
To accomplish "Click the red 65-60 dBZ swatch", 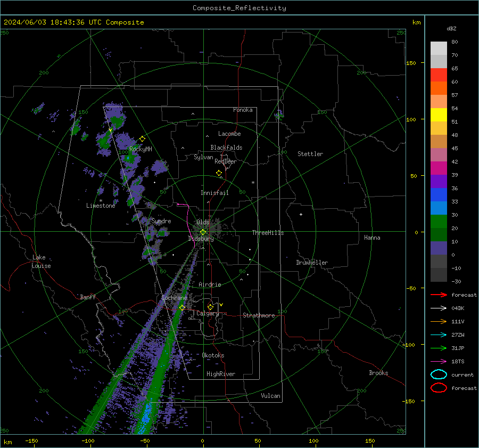I will point(439,75).
